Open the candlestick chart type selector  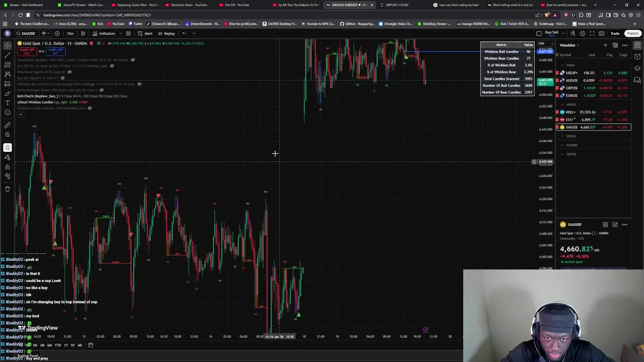(83, 33)
